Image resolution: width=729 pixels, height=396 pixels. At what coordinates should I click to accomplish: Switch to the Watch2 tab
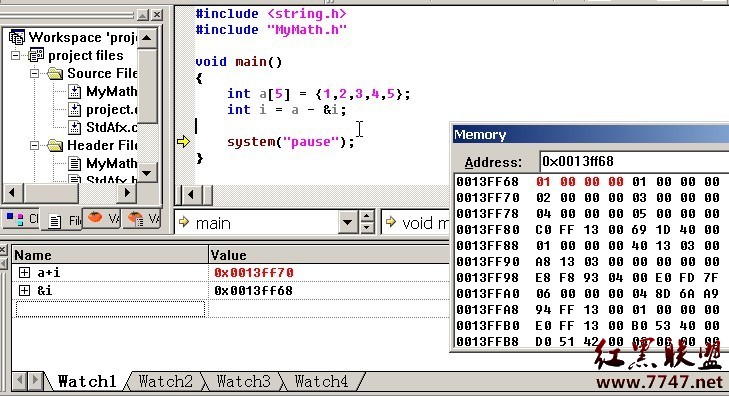[x=166, y=381]
